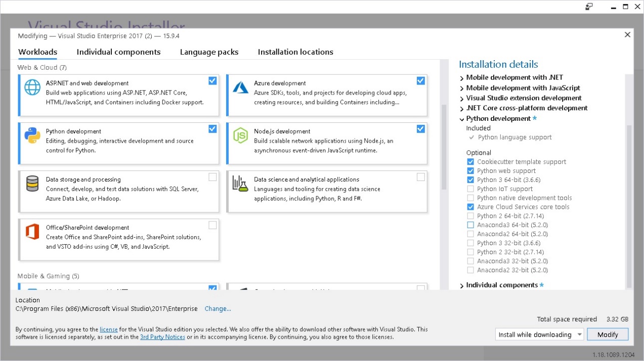Click the Data science chart-and-flask icon
The height and width of the screenshot is (361, 644).
point(240,183)
